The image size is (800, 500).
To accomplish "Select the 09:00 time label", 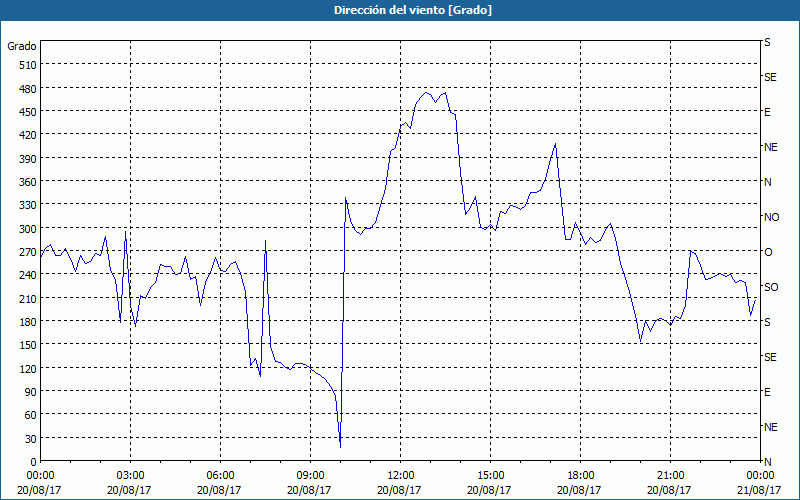I will [x=310, y=476].
